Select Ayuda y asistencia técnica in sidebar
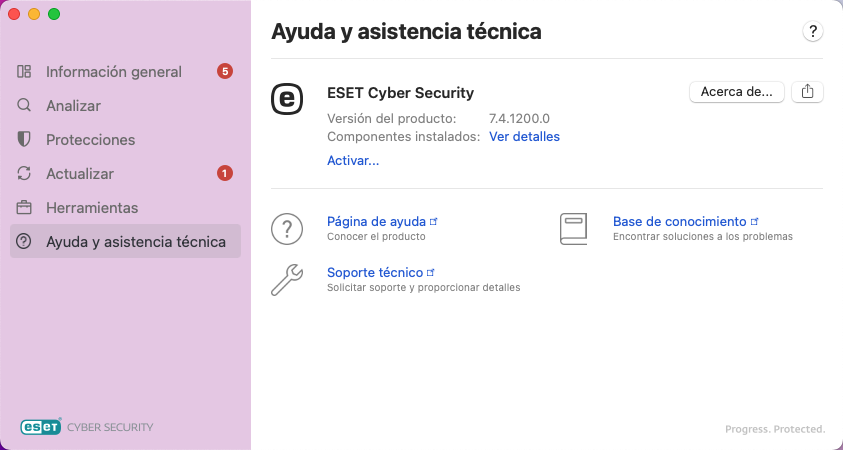This screenshot has width=843, height=450. [x=135, y=242]
